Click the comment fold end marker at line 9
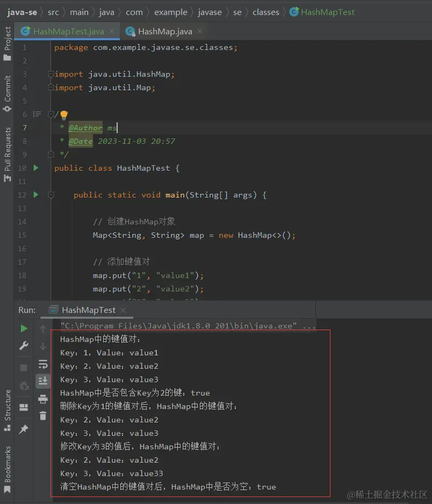 tap(51, 154)
